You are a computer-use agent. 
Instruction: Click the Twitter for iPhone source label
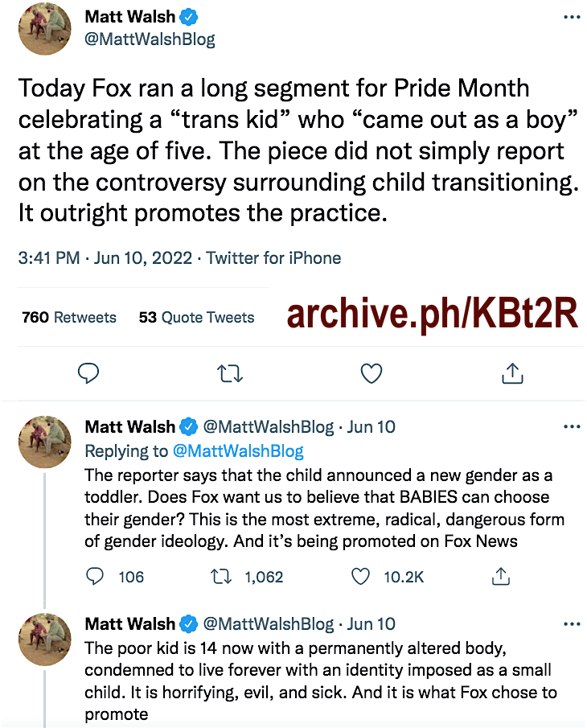(x=273, y=258)
